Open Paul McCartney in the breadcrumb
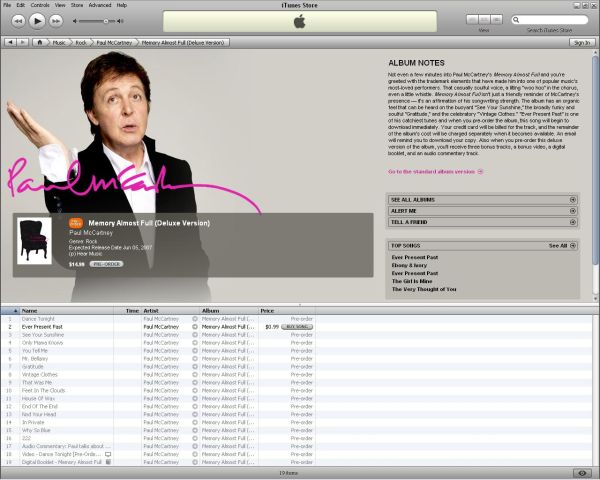The height and width of the screenshot is (480, 600). pos(114,42)
